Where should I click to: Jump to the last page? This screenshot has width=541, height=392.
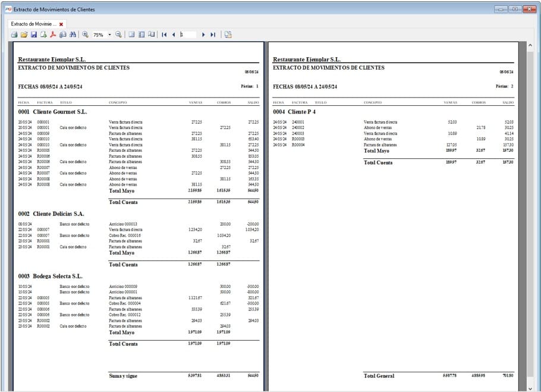[213, 35]
